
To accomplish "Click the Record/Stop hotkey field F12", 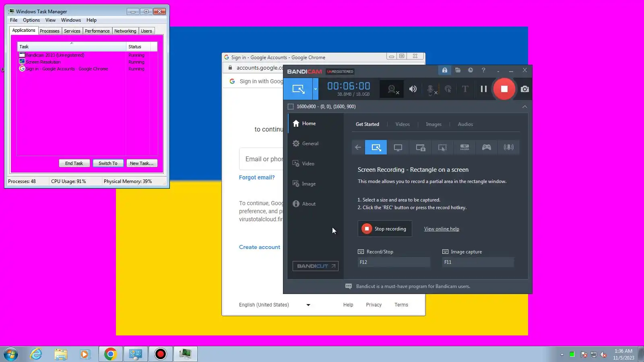I will [x=394, y=262].
